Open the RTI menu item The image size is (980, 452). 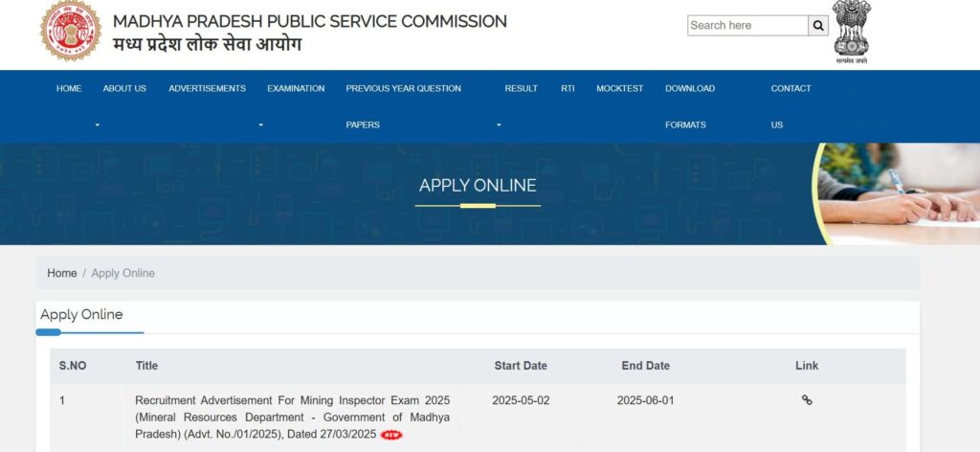click(x=568, y=89)
